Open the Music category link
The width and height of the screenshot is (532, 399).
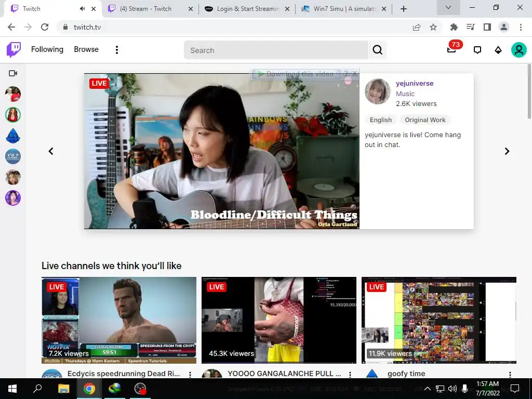tap(405, 94)
